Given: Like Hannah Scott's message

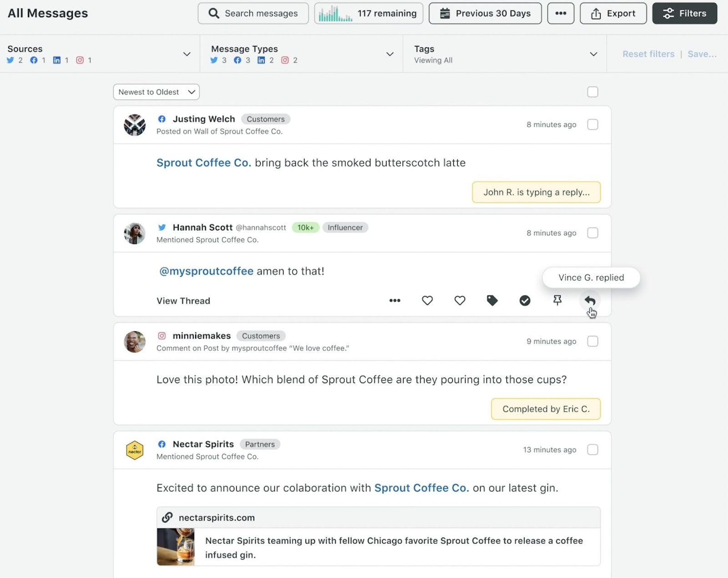Looking at the screenshot, I should point(427,300).
